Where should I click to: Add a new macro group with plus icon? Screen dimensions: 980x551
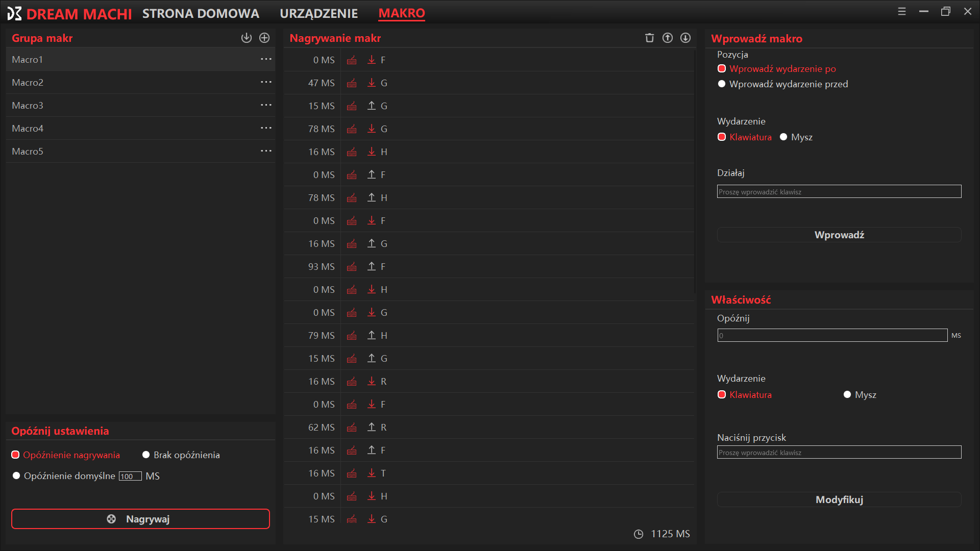(264, 38)
